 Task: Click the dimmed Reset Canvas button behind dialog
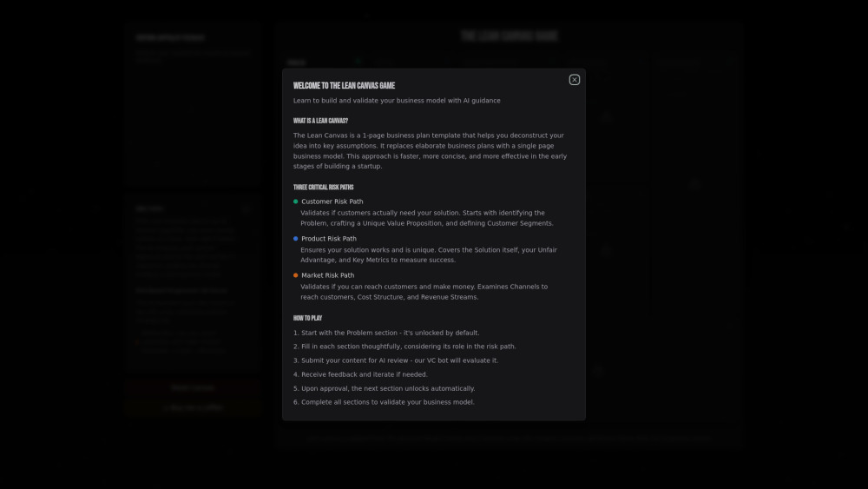pos(193,388)
